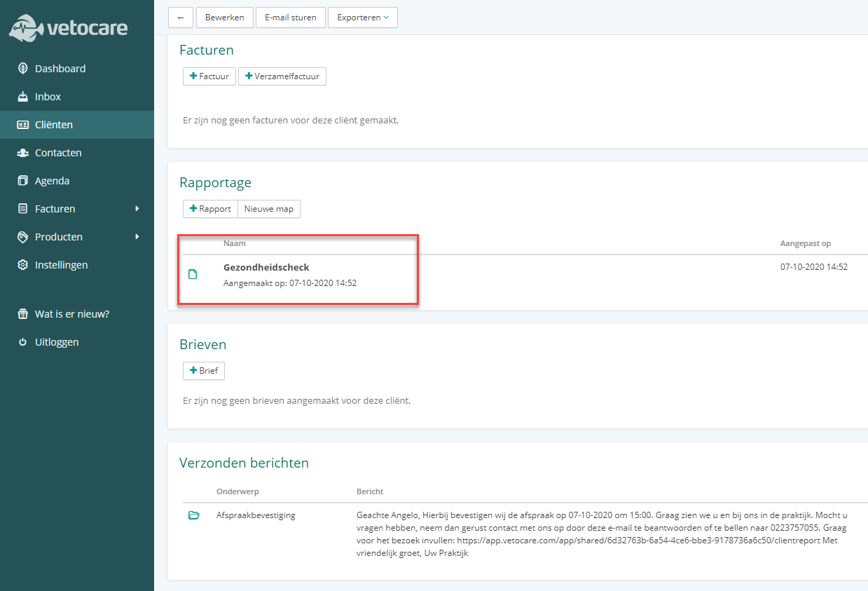
Task: Open the Gezondheidscheck report
Action: 266,267
